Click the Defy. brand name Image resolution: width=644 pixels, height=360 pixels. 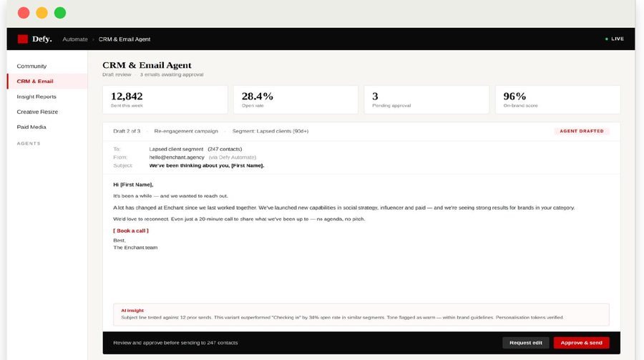(x=42, y=39)
